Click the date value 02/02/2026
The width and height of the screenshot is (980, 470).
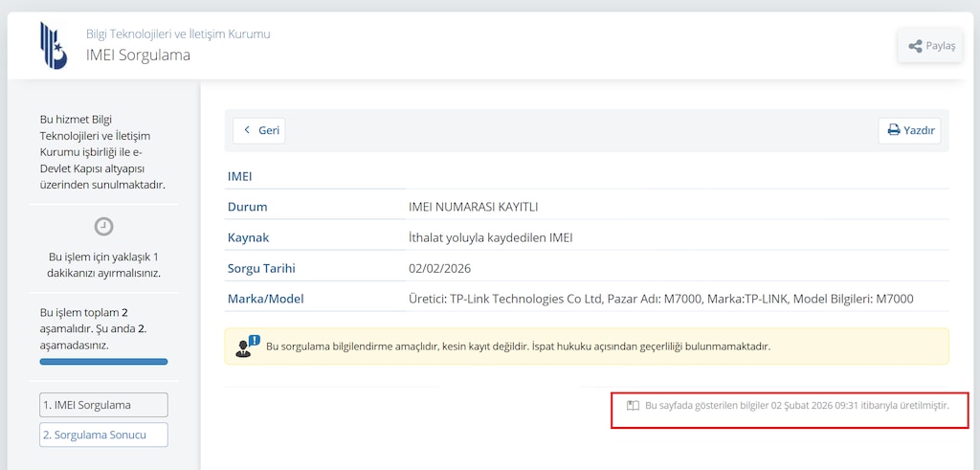[440, 269]
